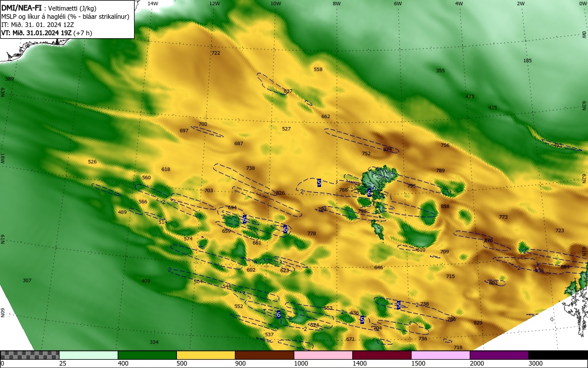Click the grey checkered 0–25 legend swatch

tap(29, 355)
